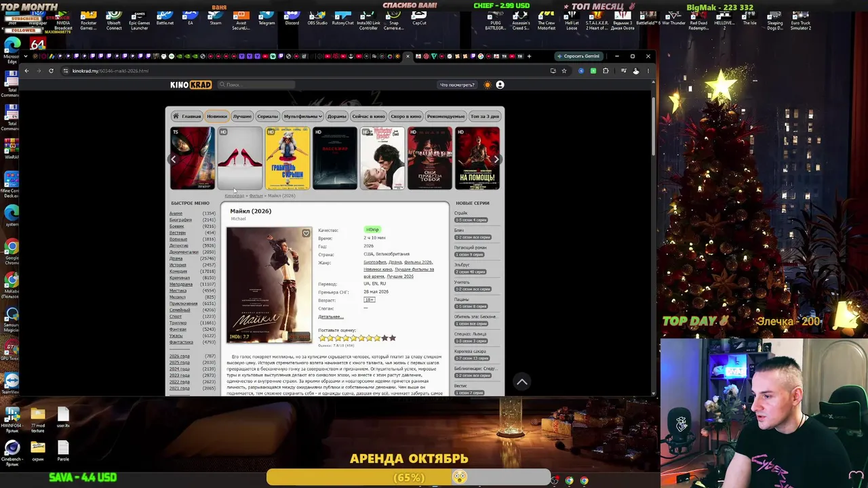Open the Дорамы tab
The image size is (868, 488).
pos(337,116)
